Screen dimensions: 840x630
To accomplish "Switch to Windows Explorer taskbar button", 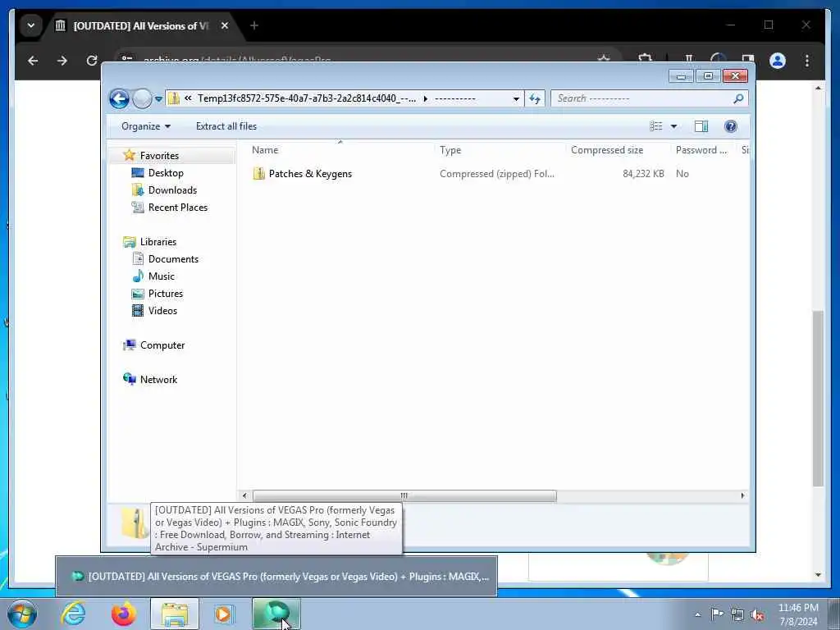I will [175, 614].
